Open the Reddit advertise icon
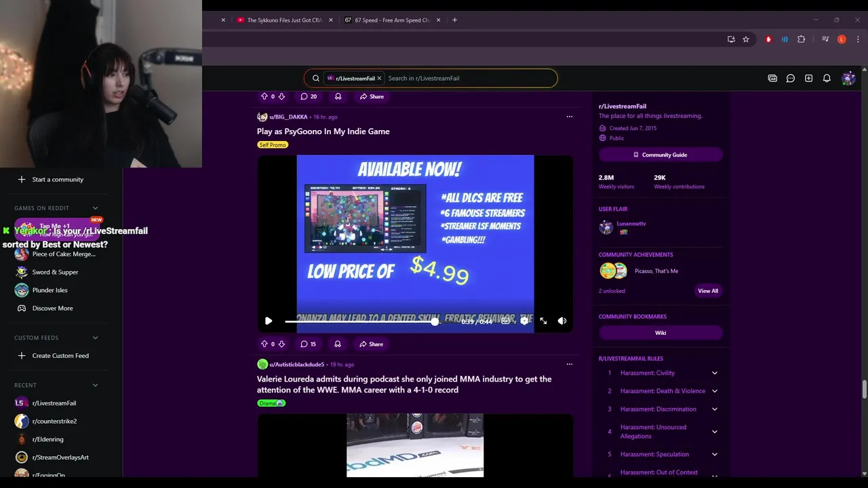 772,78
